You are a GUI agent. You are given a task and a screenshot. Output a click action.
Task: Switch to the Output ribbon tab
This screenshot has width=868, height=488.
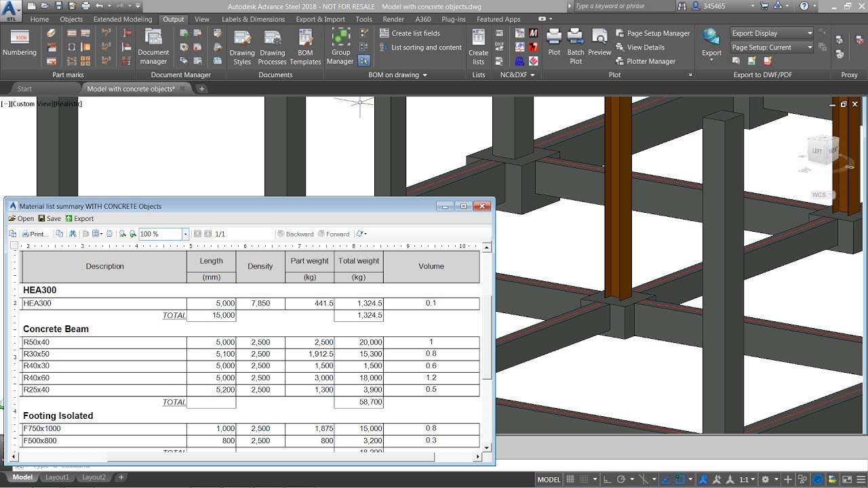[x=173, y=19]
